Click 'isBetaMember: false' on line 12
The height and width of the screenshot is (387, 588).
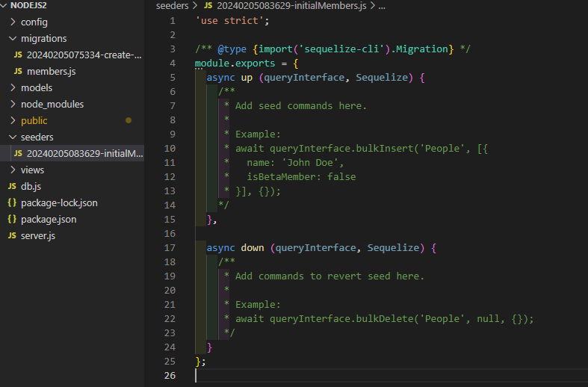[x=301, y=176]
